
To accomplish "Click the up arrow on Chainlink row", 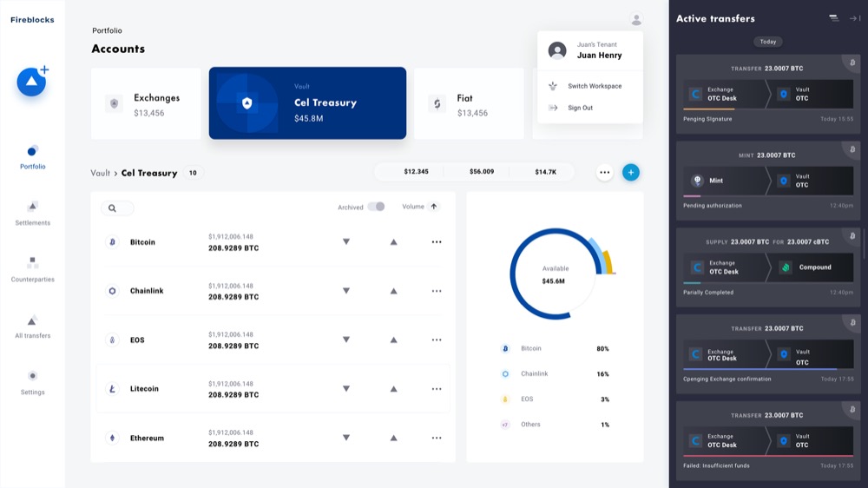I will (x=393, y=291).
